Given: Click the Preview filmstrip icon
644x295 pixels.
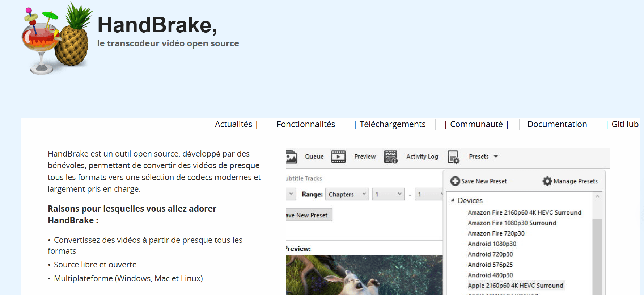Looking at the screenshot, I should [338, 157].
